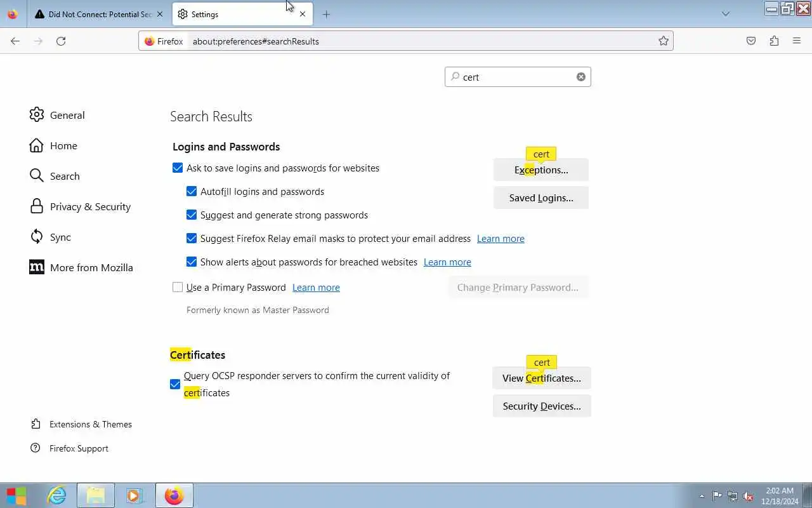Bookmark this page with the star icon
Viewport: 812px width, 508px height.
point(664,41)
